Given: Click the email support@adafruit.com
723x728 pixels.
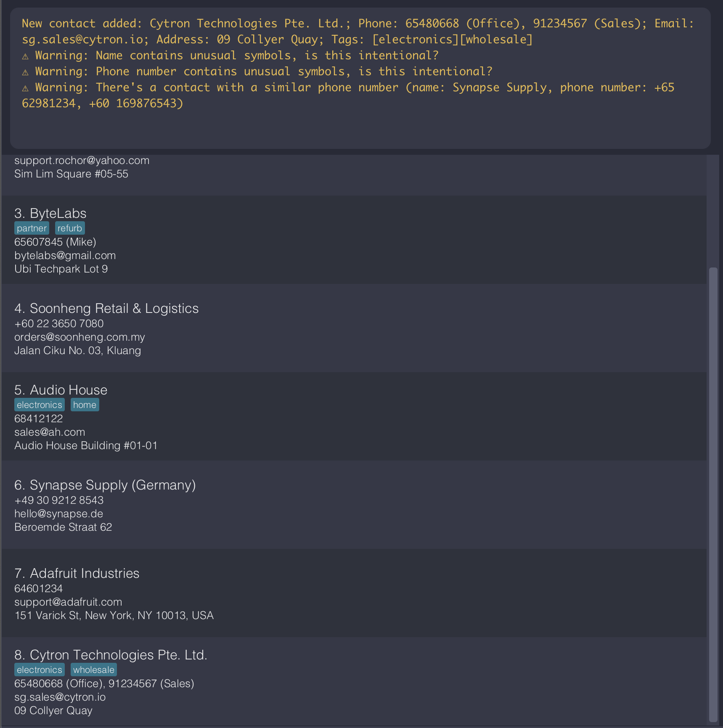Looking at the screenshot, I should click(68, 602).
